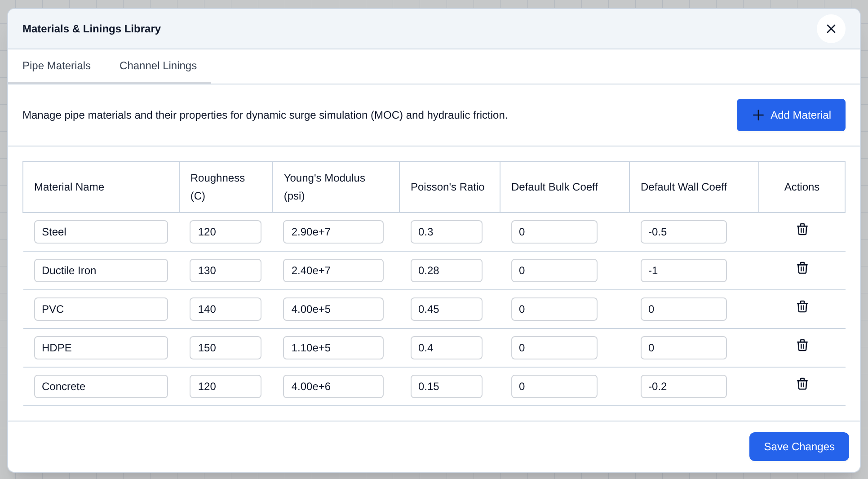This screenshot has height=479, width=868.
Task: Click the Default Bulk Coeff column header
Action: 565,187
